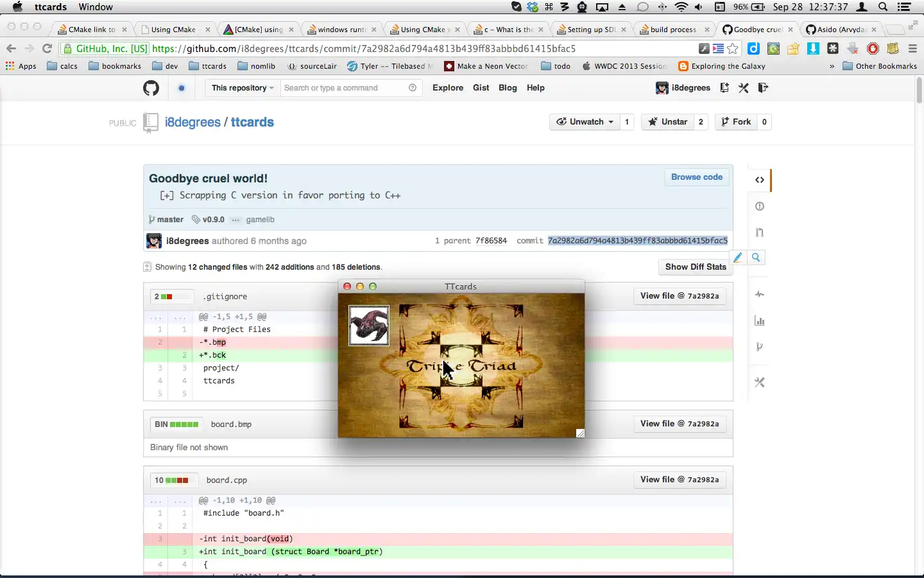924x578 pixels.
Task: Switch to the windows runtime browser tab
Action: tap(341, 30)
